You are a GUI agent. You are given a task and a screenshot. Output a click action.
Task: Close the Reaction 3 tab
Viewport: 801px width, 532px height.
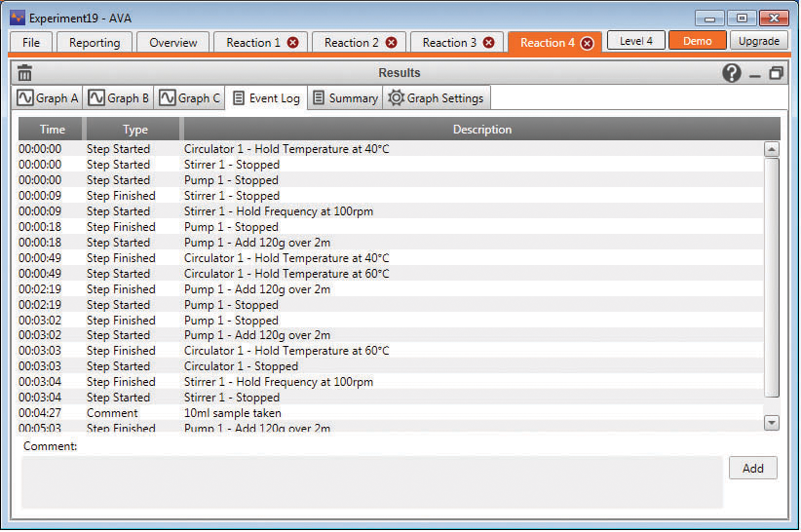[488, 43]
